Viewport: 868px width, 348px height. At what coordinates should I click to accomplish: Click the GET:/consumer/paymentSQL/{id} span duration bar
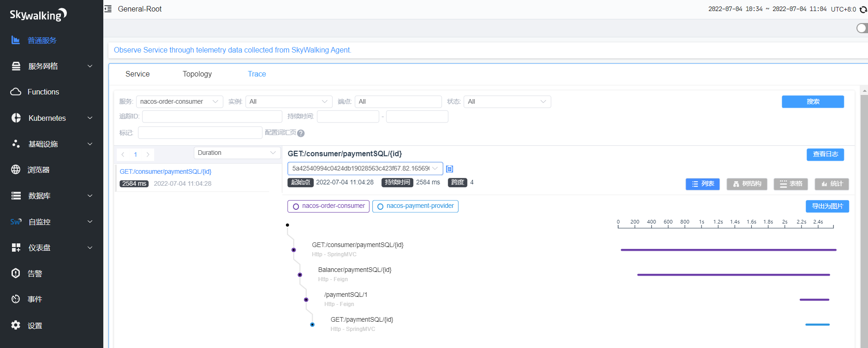click(729, 250)
